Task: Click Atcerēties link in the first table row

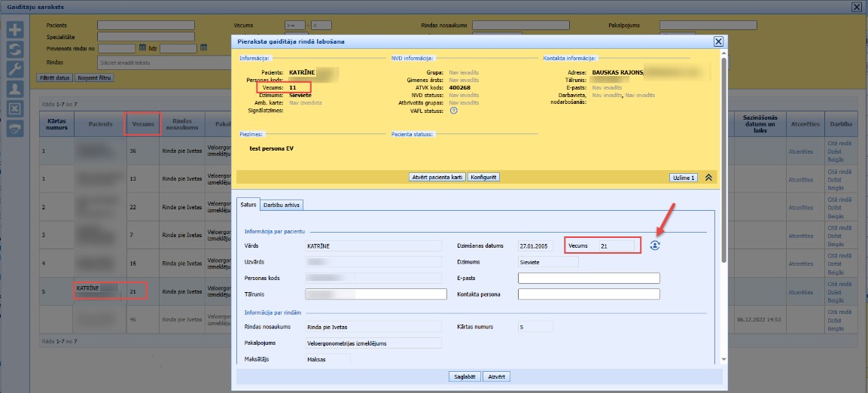Action: pyautogui.click(x=801, y=151)
